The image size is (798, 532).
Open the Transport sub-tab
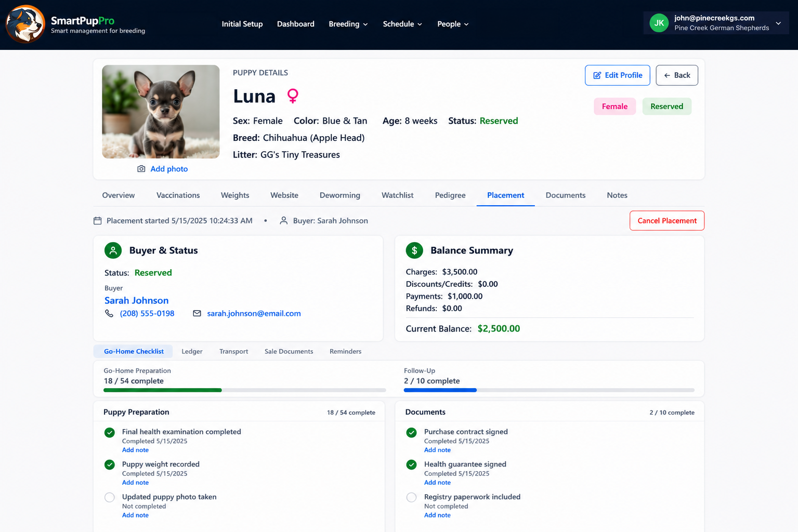(x=234, y=352)
